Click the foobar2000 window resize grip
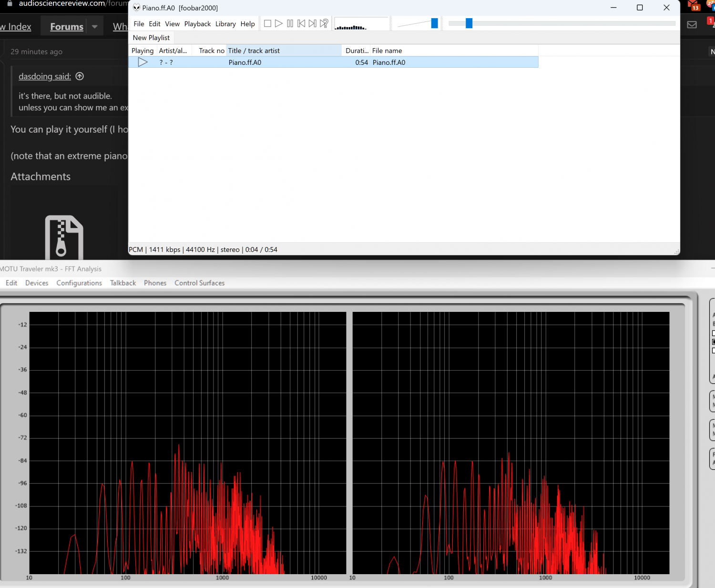The height and width of the screenshot is (588, 715). tap(676, 251)
